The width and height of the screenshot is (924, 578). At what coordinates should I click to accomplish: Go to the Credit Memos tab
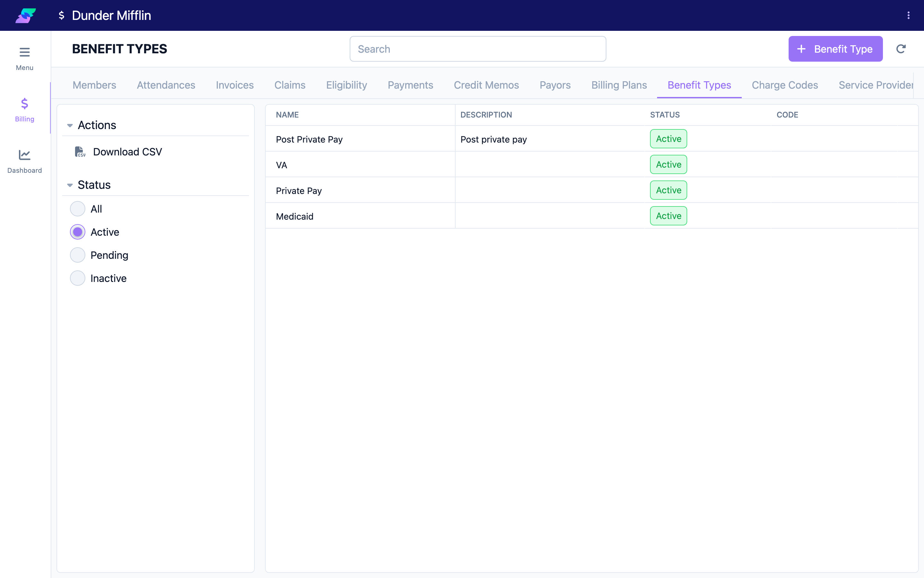tap(486, 85)
